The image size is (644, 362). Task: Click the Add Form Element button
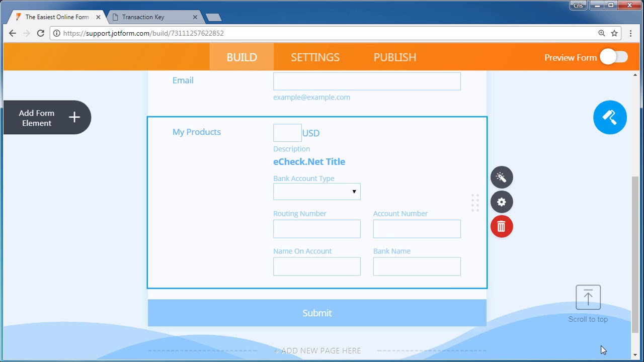coord(47,117)
